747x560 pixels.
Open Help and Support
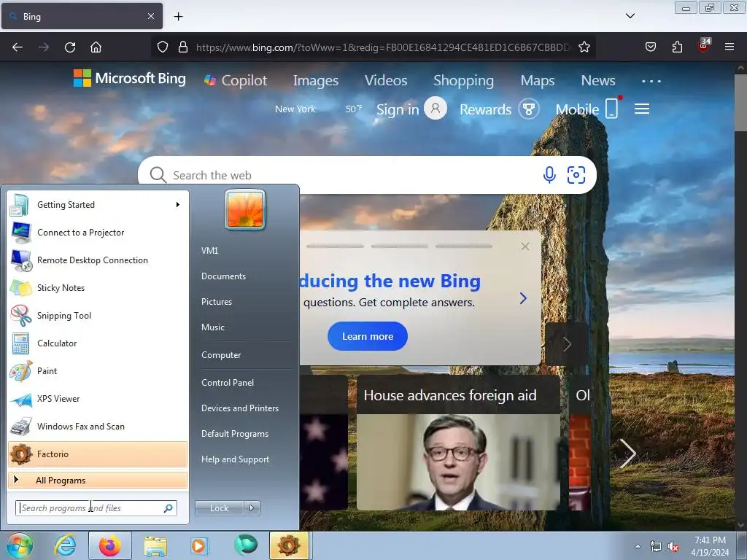[235, 459]
